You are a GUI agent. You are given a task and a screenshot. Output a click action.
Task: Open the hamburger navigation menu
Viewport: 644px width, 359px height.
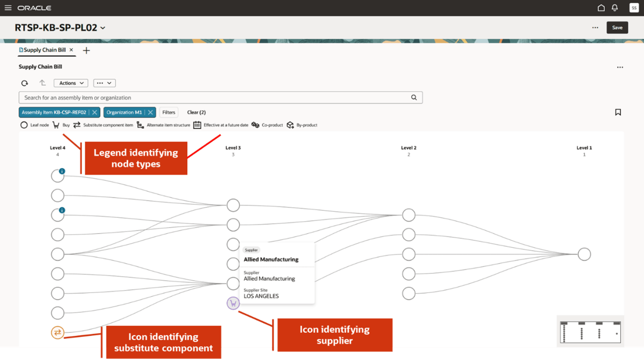pyautogui.click(x=8, y=8)
